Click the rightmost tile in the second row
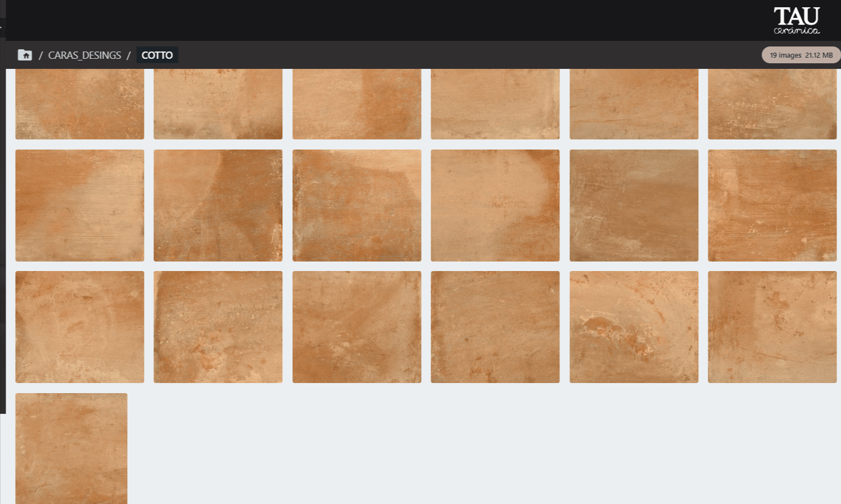Screen dimensions: 841x504 click(772, 205)
